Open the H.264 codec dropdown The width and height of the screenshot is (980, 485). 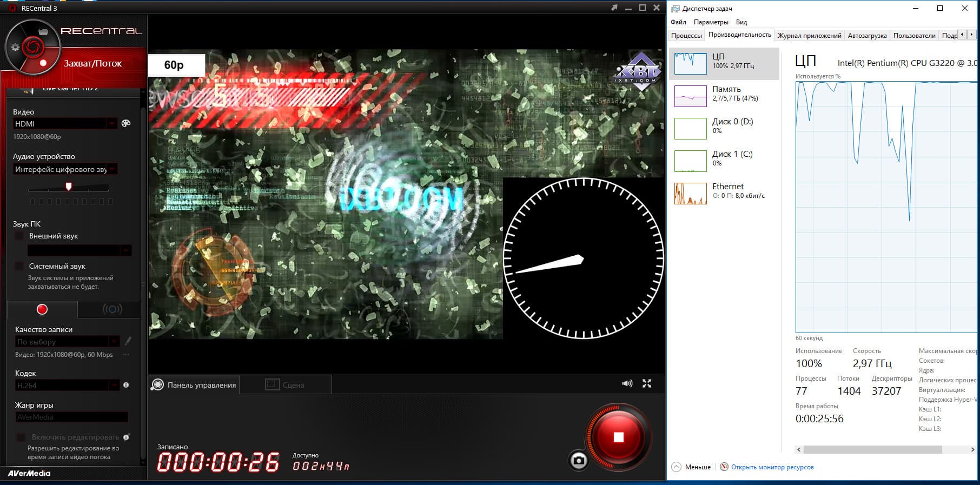(114, 386)
